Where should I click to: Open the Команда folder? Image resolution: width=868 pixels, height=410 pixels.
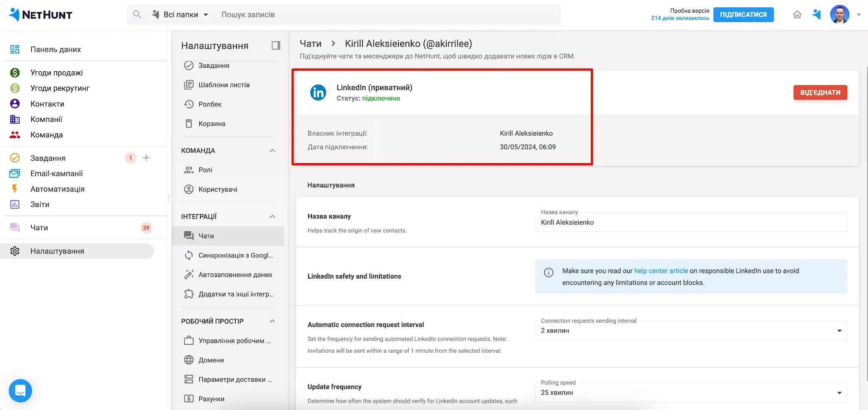click(47, 135)
